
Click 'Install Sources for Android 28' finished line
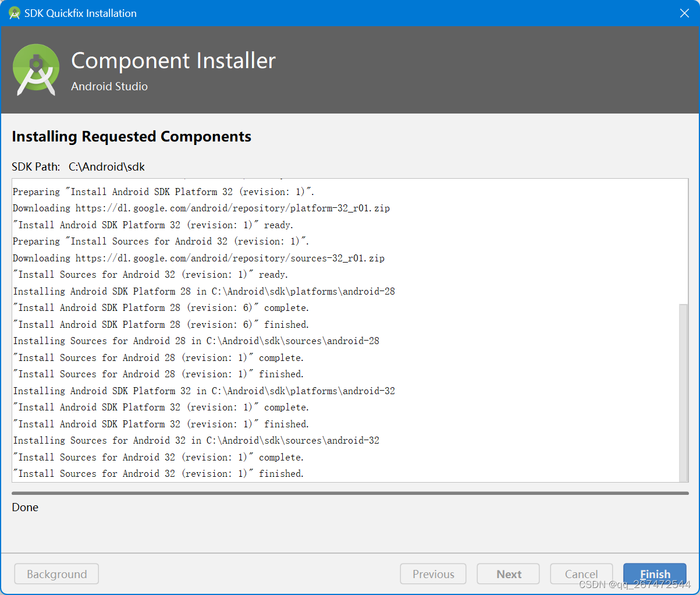click(158, 374)
